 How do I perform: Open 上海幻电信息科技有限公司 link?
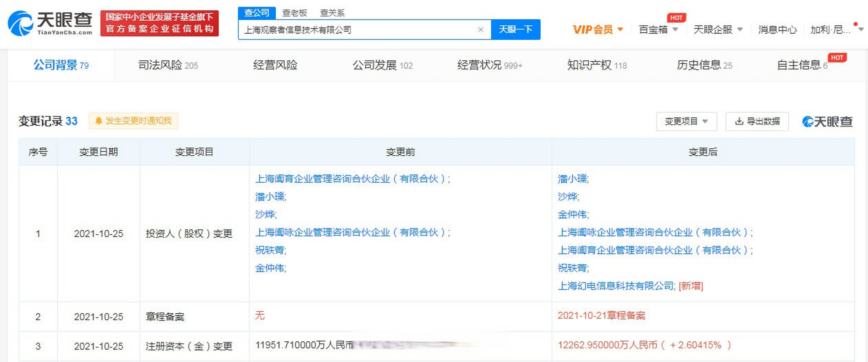point(616,286)
